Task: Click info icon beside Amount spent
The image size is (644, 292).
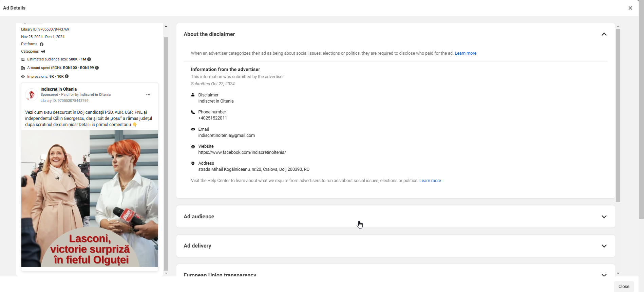Action: [x=97, y=68]
